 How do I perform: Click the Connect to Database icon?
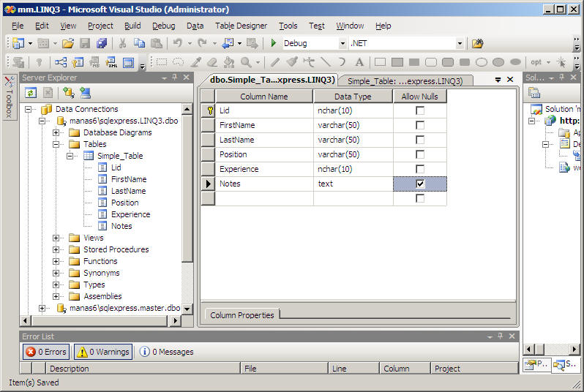pos(69,93)
